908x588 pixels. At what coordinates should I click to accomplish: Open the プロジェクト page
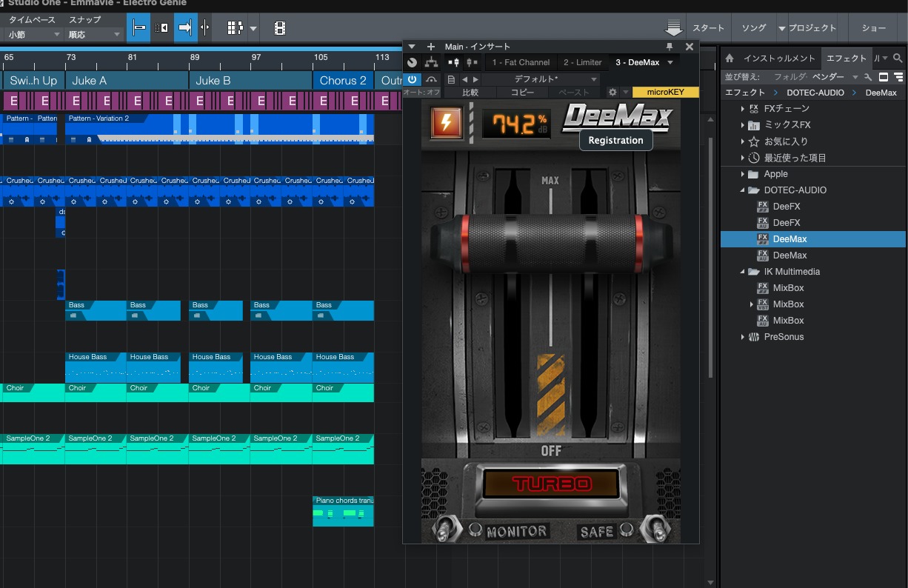tap(812, 28)
